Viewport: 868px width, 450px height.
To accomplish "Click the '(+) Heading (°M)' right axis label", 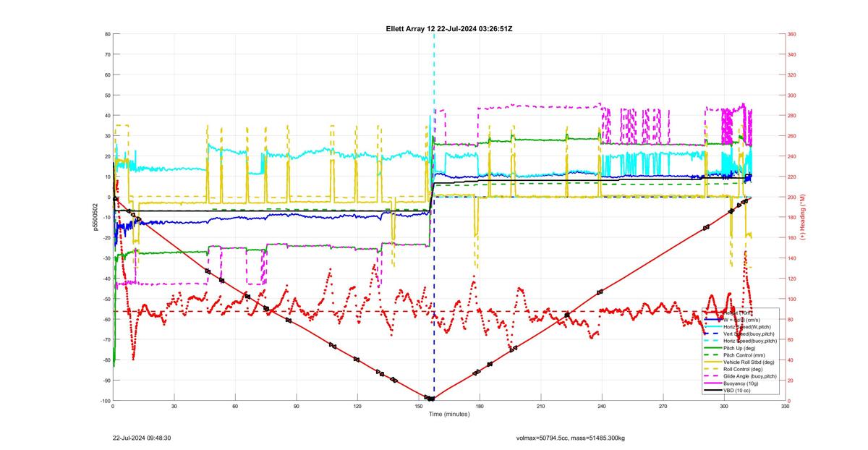I will click(802, 217).
